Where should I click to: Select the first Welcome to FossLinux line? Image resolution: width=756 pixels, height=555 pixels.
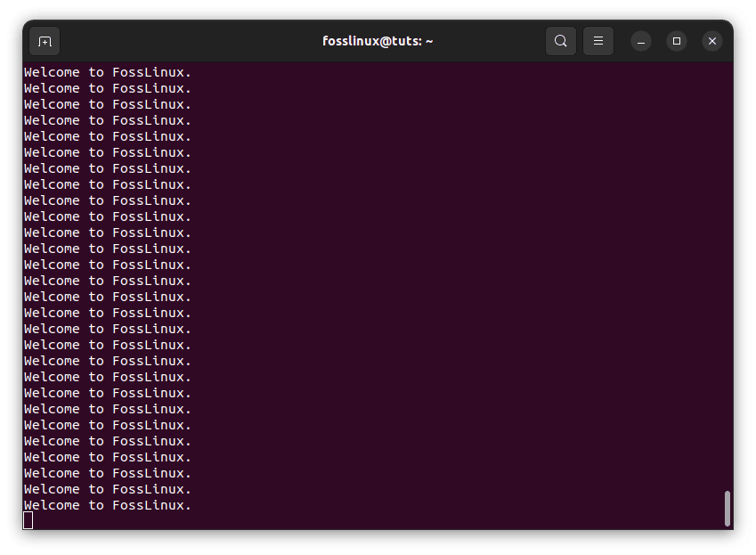[106, 72]
